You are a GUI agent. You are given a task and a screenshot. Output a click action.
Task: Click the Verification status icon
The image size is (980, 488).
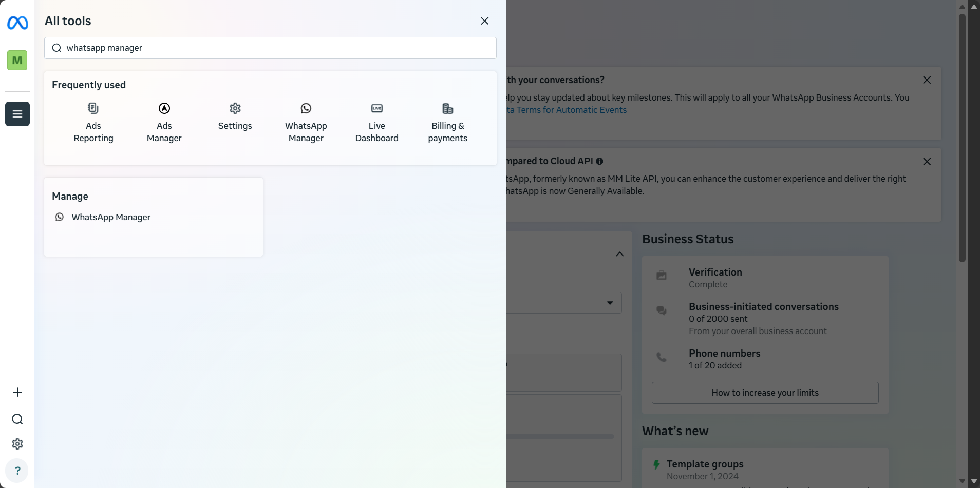tap(662, 276)
